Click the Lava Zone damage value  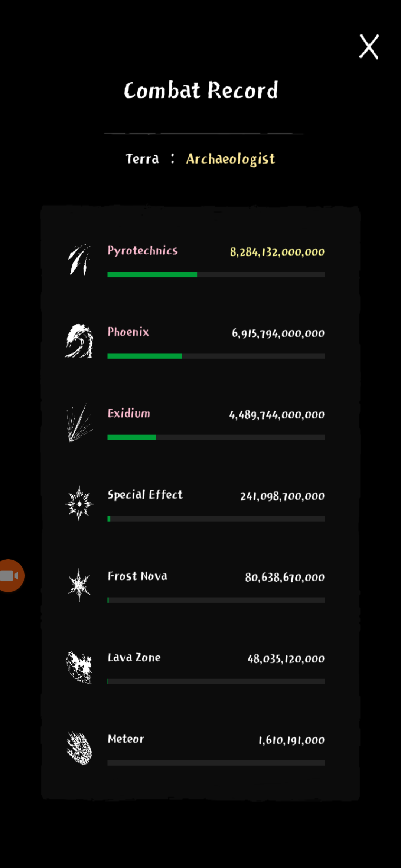pos(286,659)
